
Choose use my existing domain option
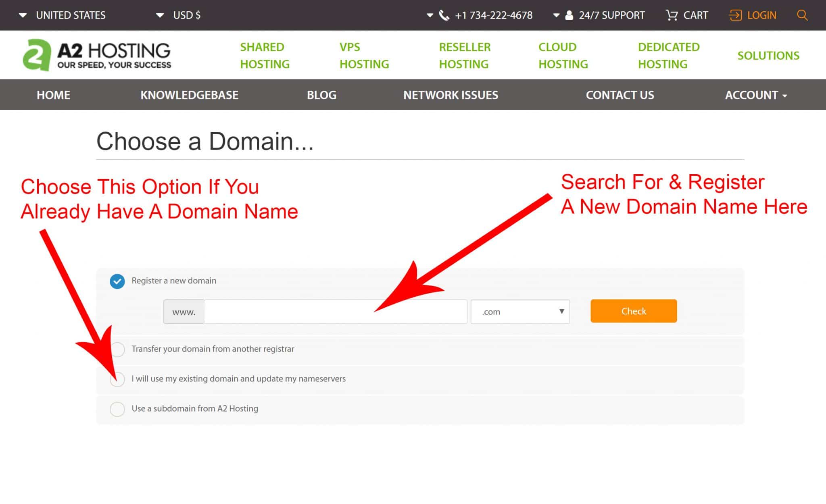click(x=117, y=379)
